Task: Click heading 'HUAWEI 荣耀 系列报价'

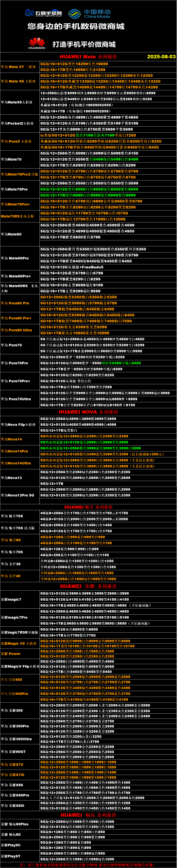Action: click(88, 586)
